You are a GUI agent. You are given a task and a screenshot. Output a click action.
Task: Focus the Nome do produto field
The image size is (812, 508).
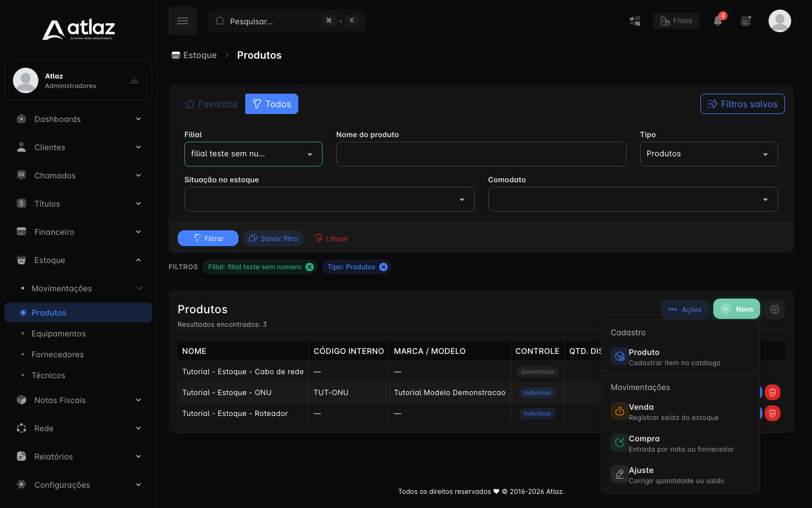click(481, 154)
